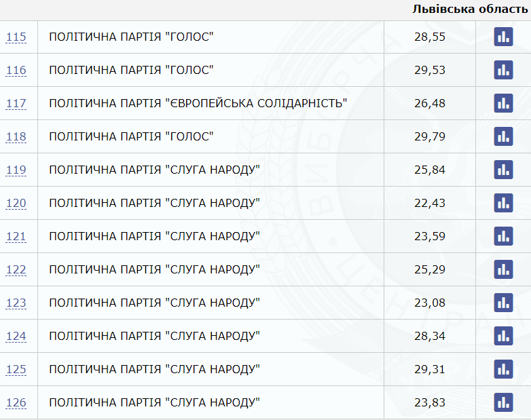Click chart icon beside 25,29 result

tap(503, 269)
